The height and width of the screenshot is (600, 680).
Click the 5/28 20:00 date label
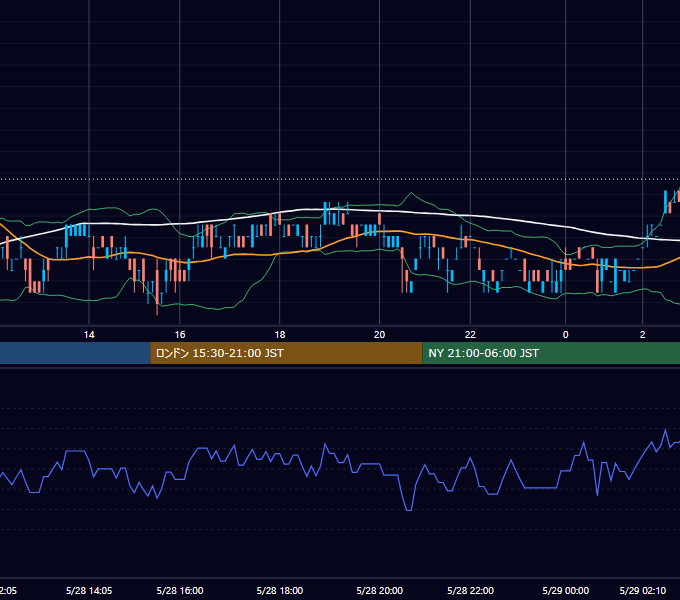click(379, 590)
